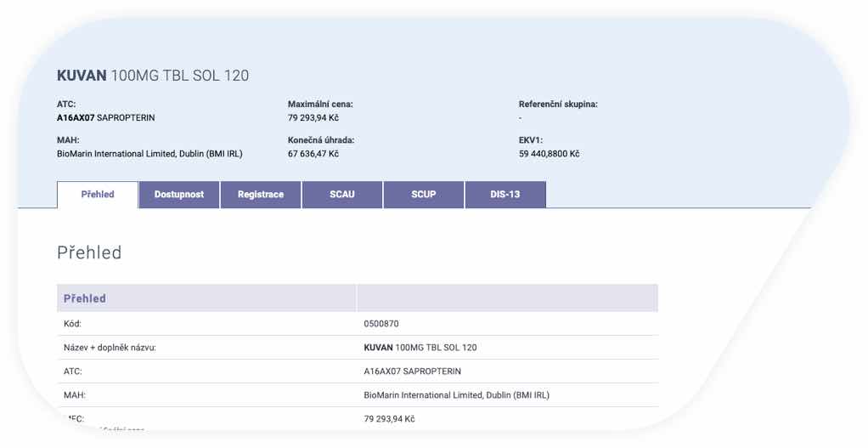Click table value A16AX07 SAPROPTERIN
The image size is (868, 448).
pyautogui.click(x=413, y=371)
